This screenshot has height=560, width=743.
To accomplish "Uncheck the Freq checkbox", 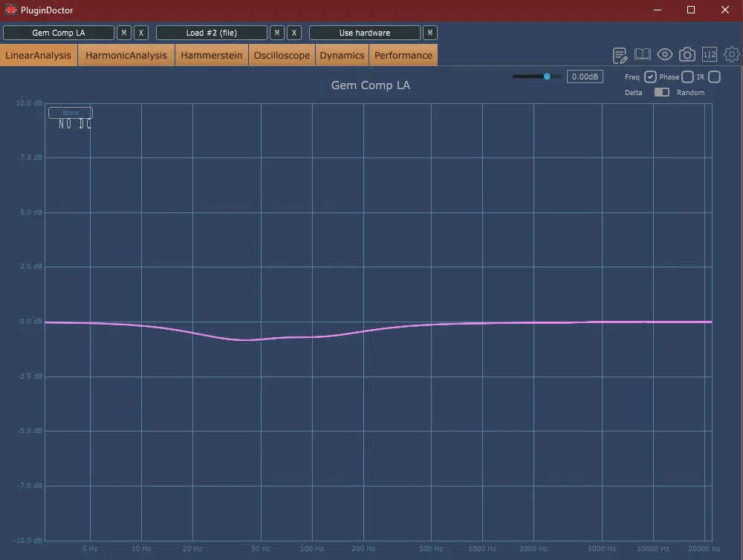I will [x=650, y=76].
